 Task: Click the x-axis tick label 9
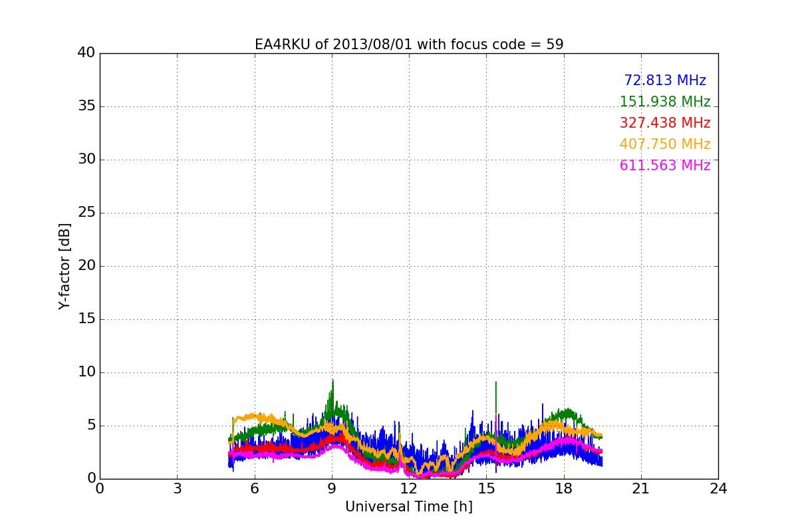tap(332, 489)
